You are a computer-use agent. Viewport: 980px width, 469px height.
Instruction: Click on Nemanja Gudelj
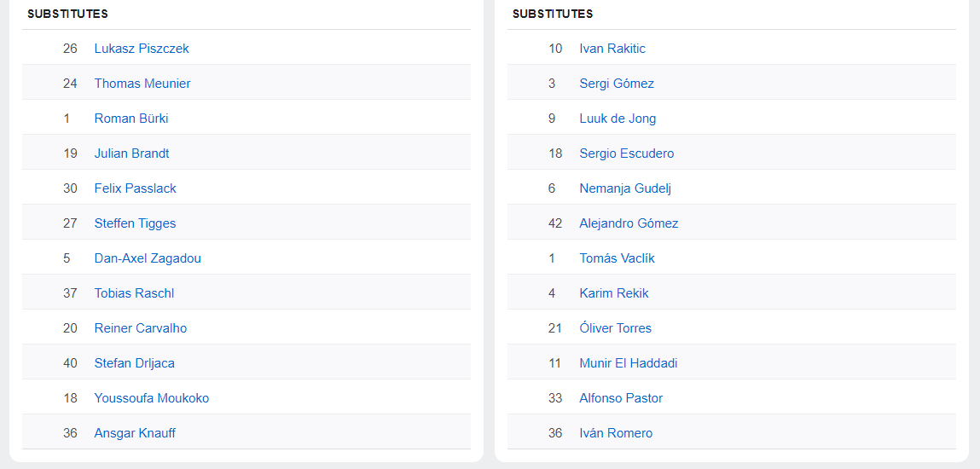[625, 188]
